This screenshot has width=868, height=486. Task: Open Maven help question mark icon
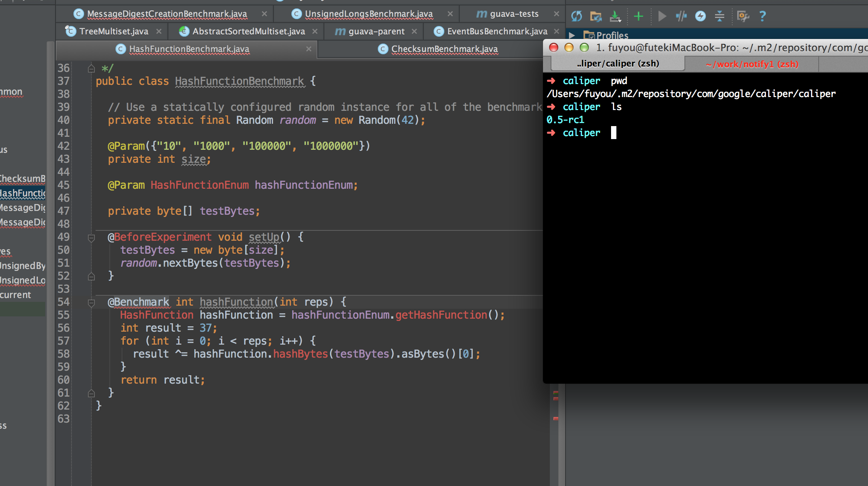[x=762, y=16]
